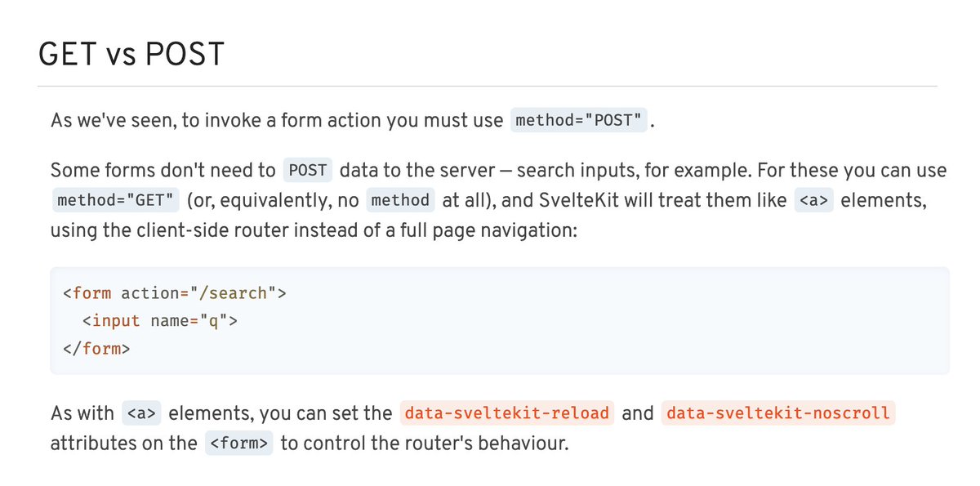Open the data-sveltekit-reload link

tap(507, 413)
